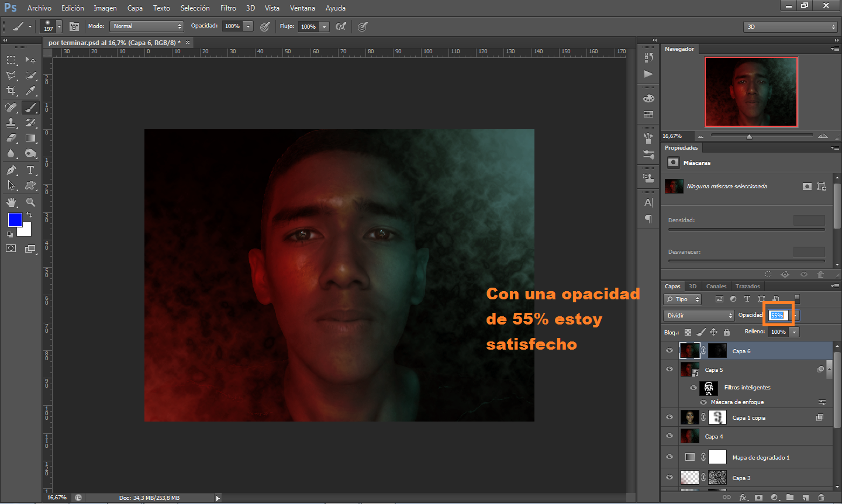
Task: Hide the Capa 5 layer
Action: [670, 370]
